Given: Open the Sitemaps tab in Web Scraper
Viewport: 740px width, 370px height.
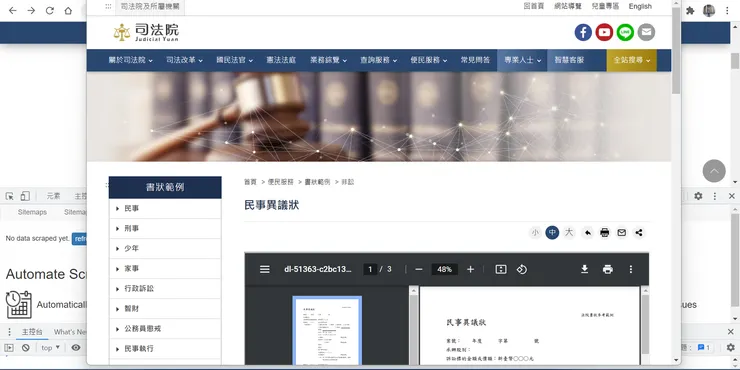Looking at the screenshot, I should (32, 212).
